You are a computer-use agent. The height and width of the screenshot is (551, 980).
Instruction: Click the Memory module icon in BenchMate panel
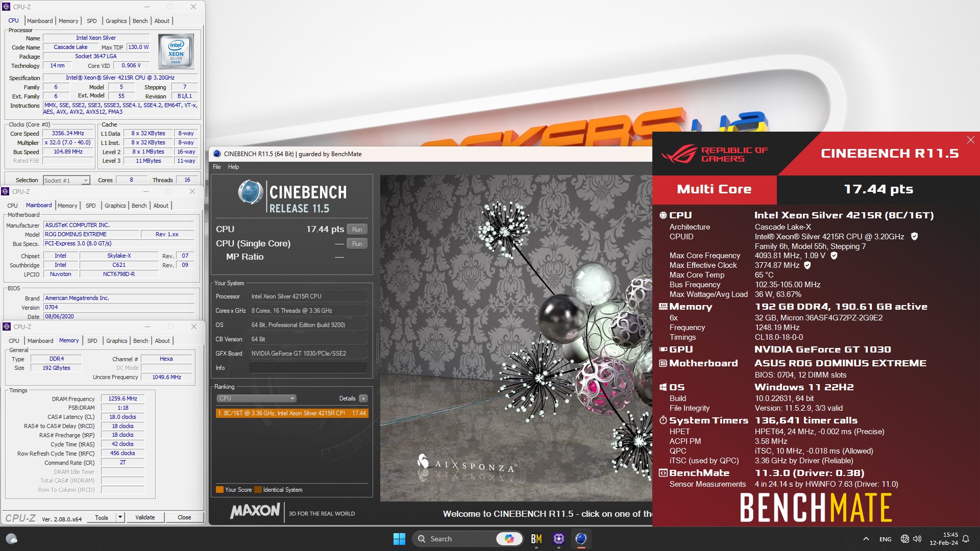[663, 307]
